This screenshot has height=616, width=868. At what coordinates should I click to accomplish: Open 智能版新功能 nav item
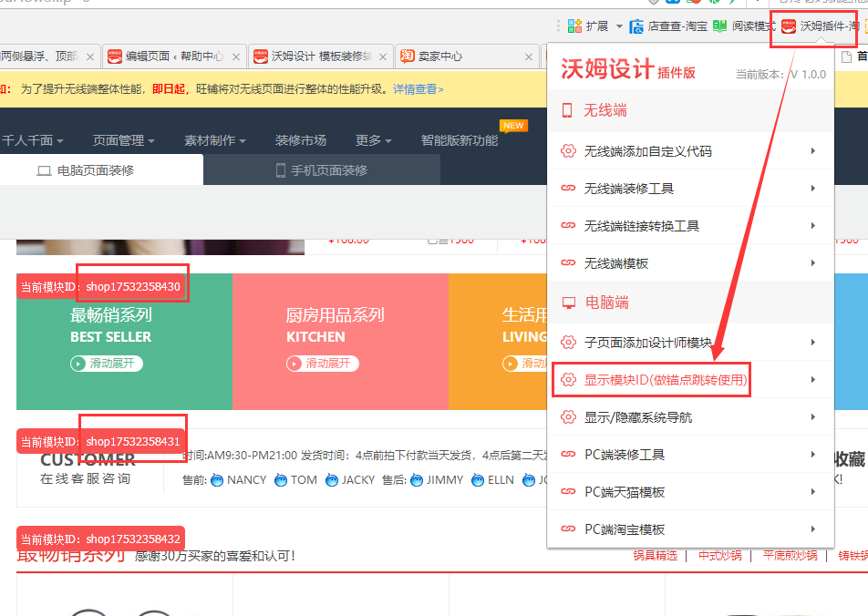click(x=460, y=140)
